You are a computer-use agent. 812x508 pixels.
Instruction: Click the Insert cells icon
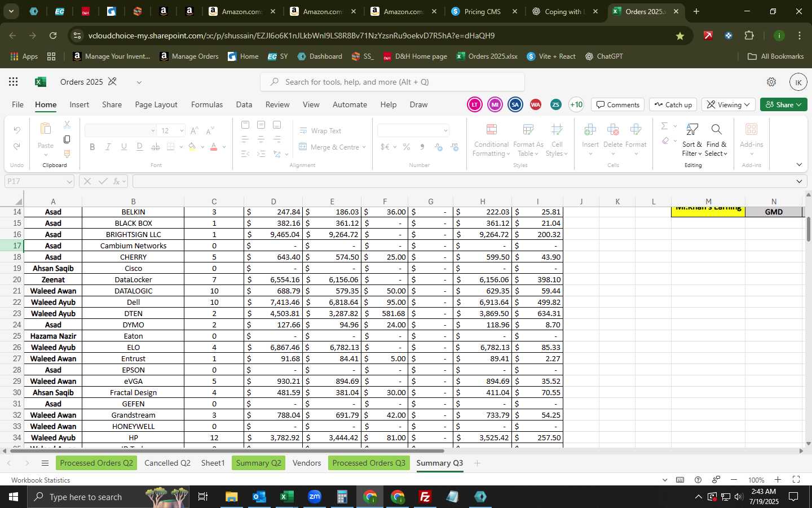590,130
